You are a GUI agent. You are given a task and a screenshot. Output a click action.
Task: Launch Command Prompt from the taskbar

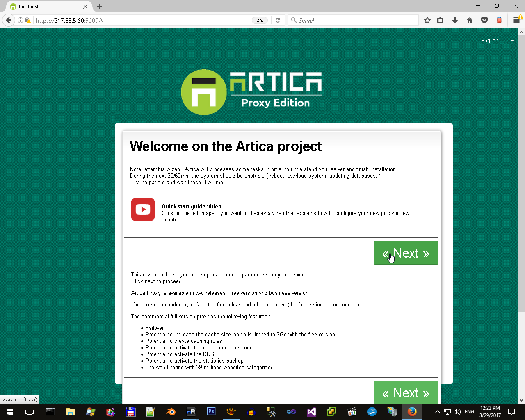50,412
